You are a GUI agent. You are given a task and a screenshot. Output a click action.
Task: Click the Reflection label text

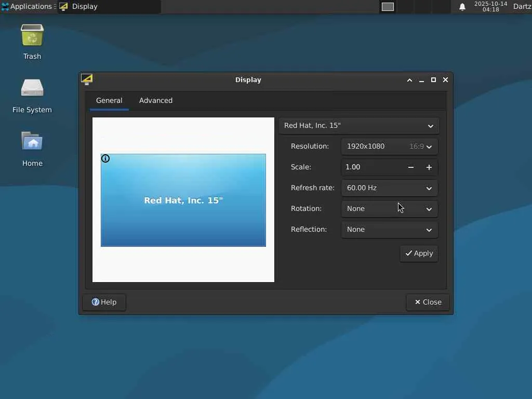tap(309, 229)
